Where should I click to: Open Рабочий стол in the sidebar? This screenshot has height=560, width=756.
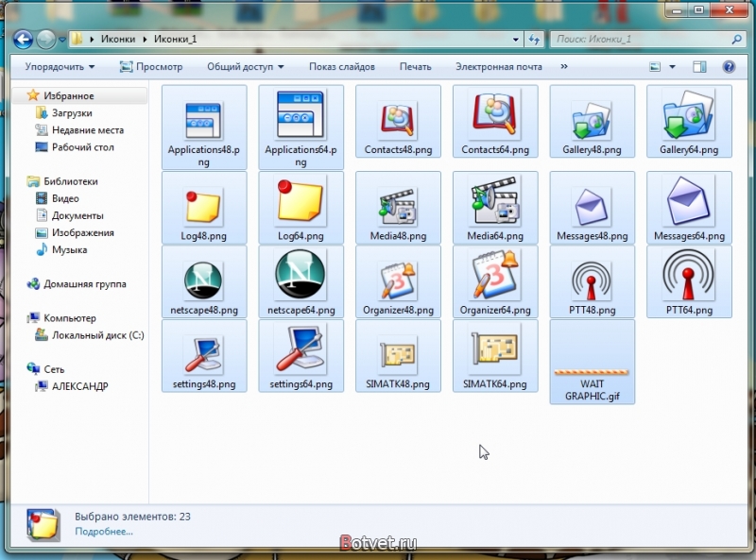point(83,147)
